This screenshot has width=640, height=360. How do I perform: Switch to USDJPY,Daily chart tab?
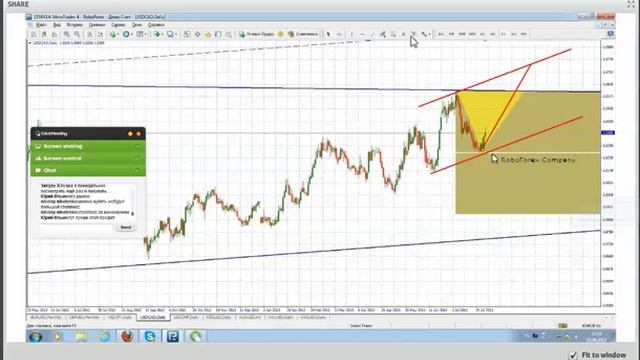point(120,317)
